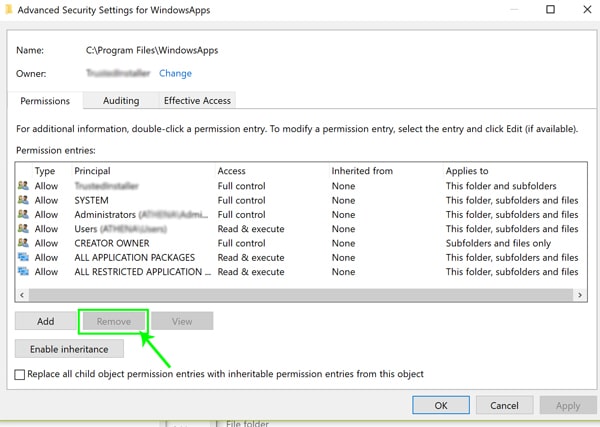Image resolution: width=600 pixels, height=427 pixels.
Task: Click the Change owner link
Action: point(175,73)
